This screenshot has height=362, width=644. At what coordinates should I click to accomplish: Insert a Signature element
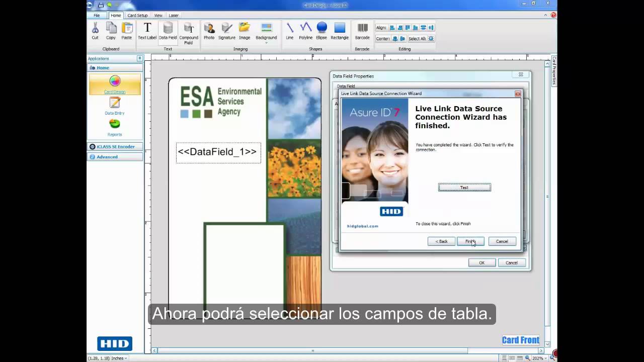pyautogui.click(x=227, y=31)
